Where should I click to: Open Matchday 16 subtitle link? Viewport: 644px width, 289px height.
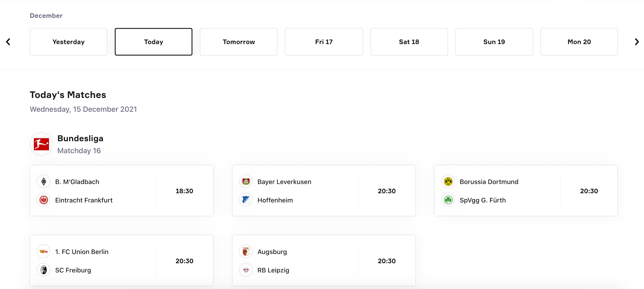[x=79, y=150]
